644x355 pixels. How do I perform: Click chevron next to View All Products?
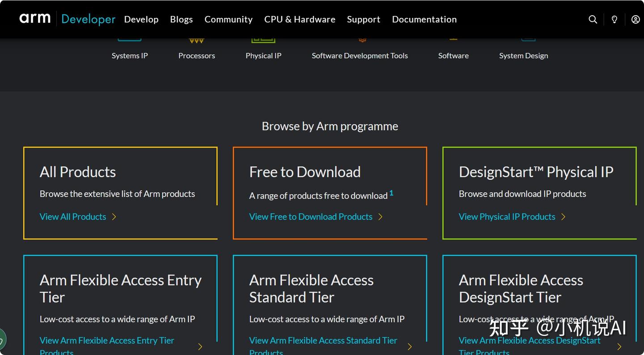click(114, 217)
